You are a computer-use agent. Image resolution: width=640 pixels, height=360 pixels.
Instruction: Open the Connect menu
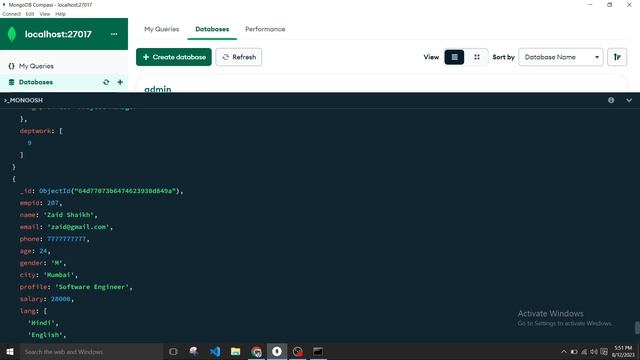click(x=11, y=14)
